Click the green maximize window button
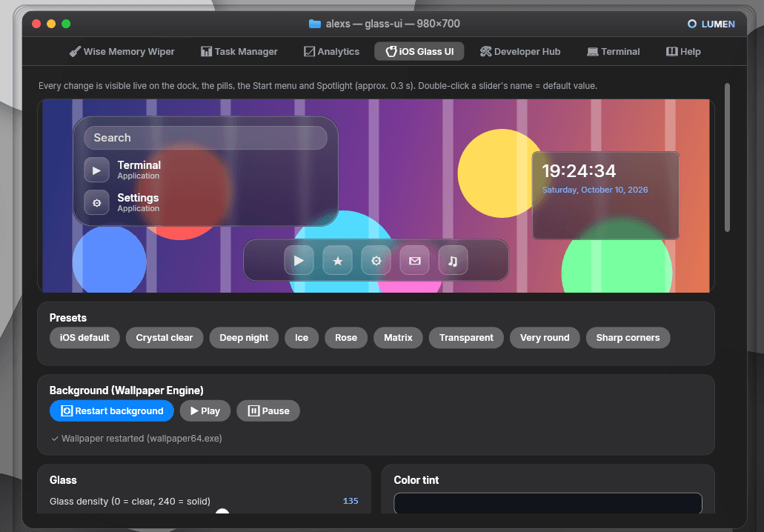The image size is (764, 532). 66,24
